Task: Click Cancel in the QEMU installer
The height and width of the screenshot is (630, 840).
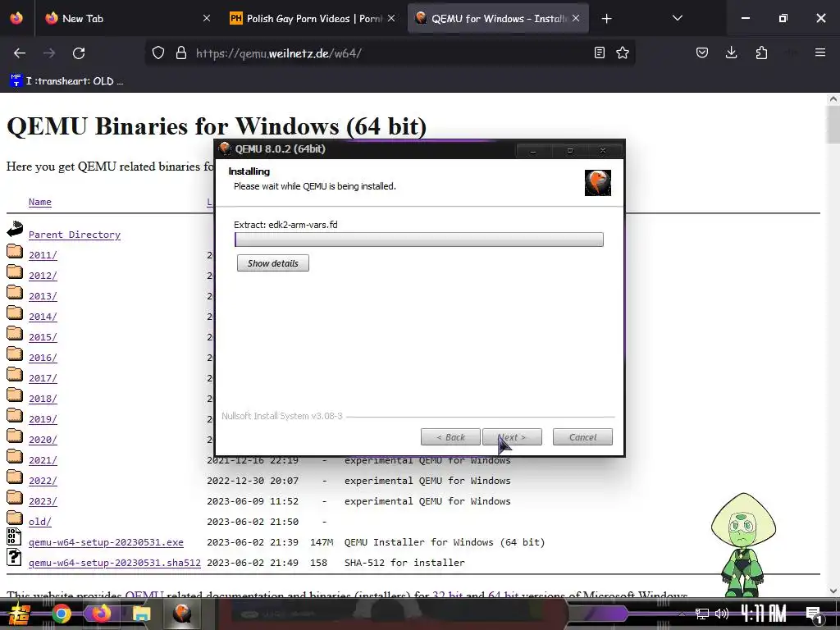Action: (x=582, y=437)
